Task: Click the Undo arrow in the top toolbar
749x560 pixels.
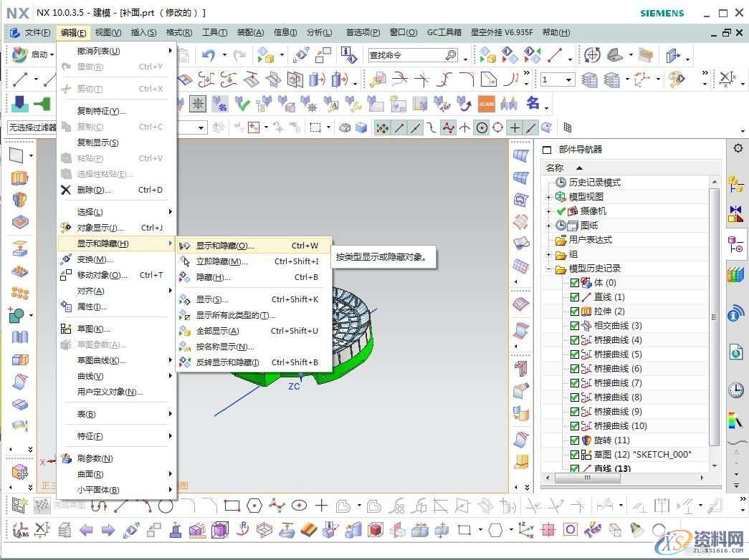Action: (x=209, y=54)
